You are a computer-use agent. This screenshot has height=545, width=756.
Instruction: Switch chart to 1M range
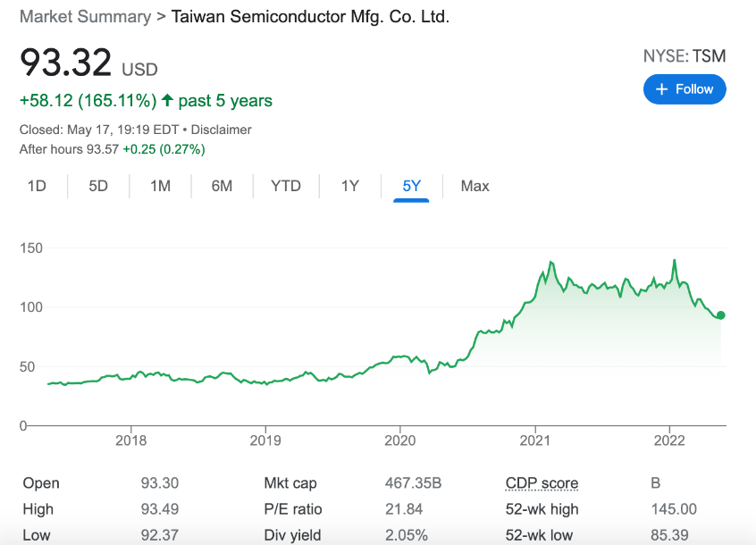click(160, 186)
